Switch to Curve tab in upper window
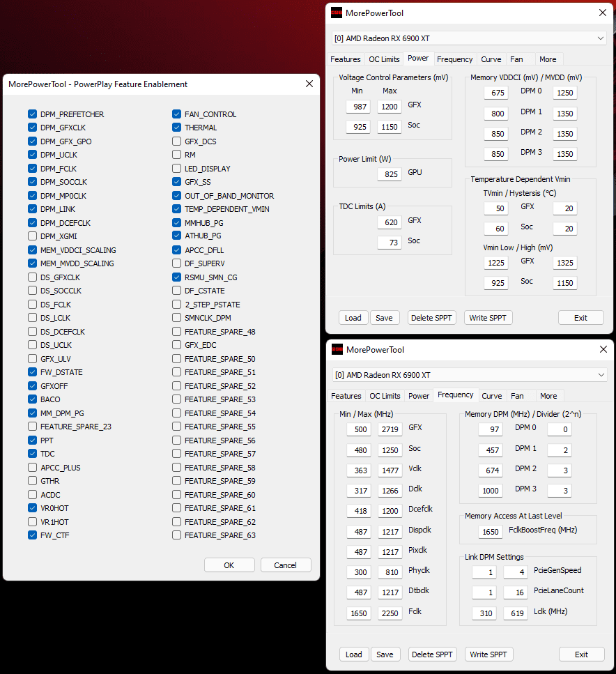 491,59
